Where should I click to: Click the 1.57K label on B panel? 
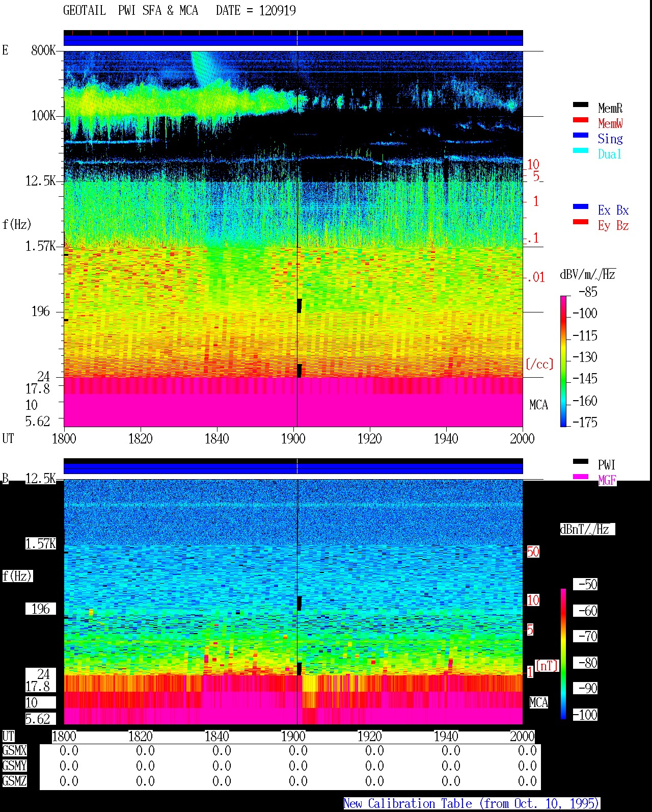point(41,544)
